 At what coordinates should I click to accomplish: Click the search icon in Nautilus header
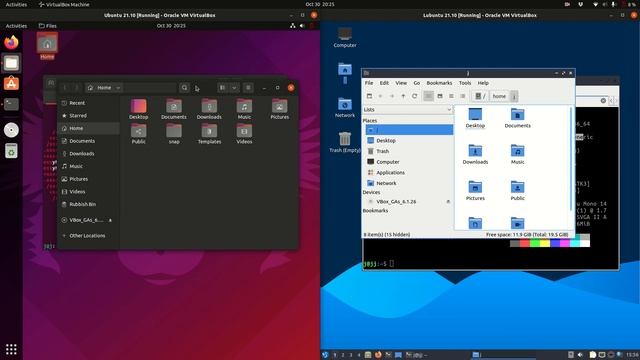pyautogui.click(x=184, y=88)
